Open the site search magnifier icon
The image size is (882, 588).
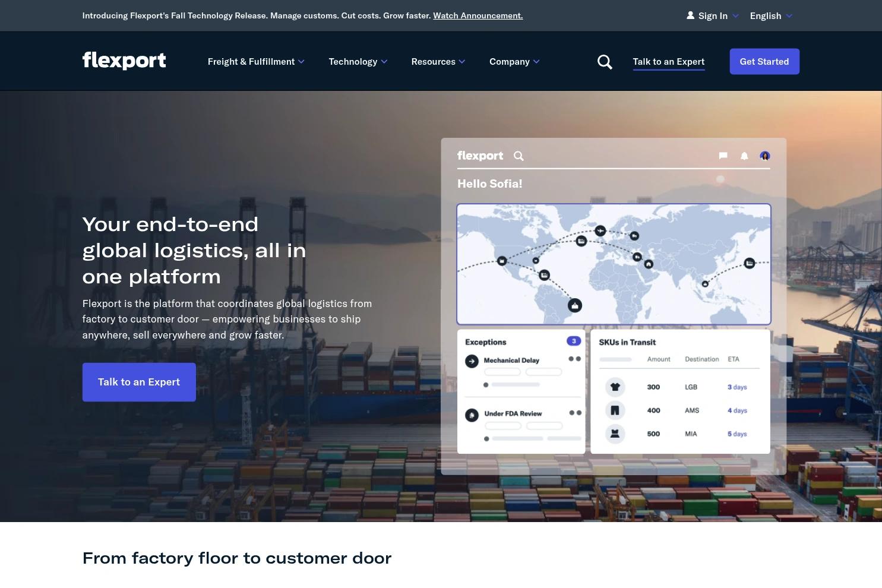click(x=605, y=62)
